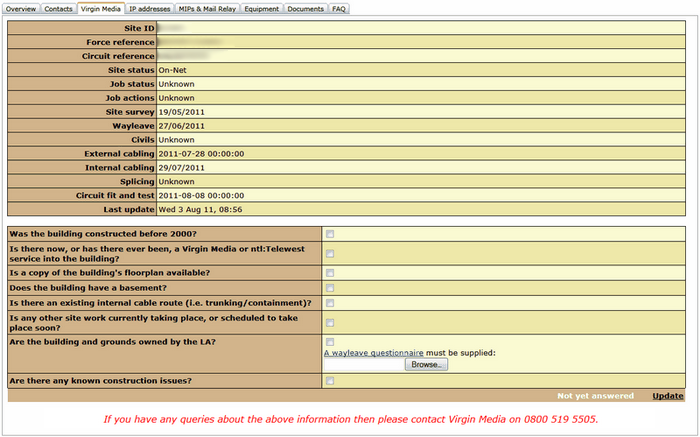Open the wayleave questionnaire link
This screenshot has height=437, width=700.
[374, 353]
